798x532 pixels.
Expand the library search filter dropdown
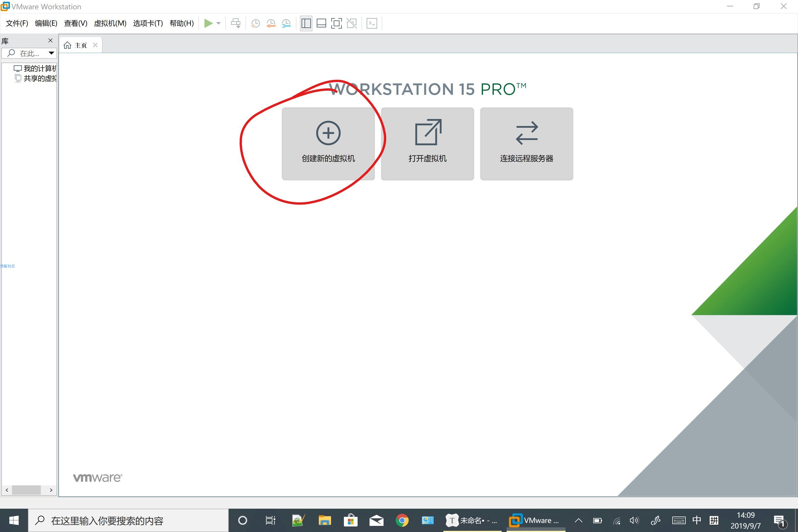click(x=51, y=53)
